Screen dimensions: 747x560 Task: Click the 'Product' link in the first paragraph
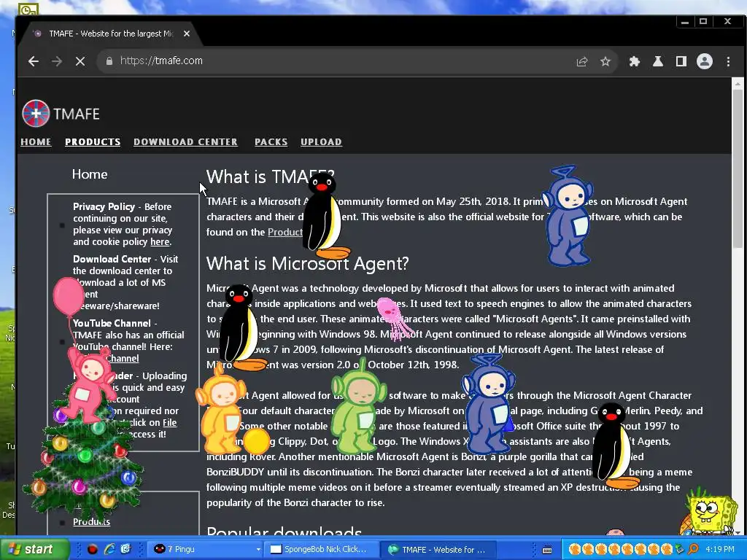(x=285, y=233)
